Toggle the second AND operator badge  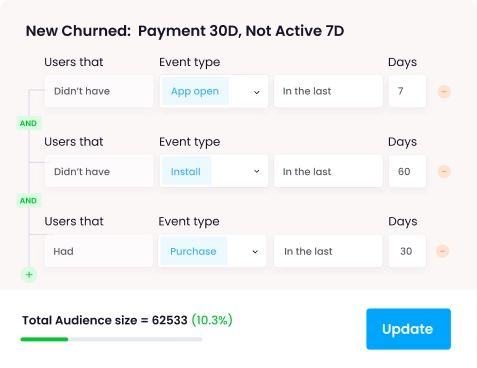(x=29, y=201)
